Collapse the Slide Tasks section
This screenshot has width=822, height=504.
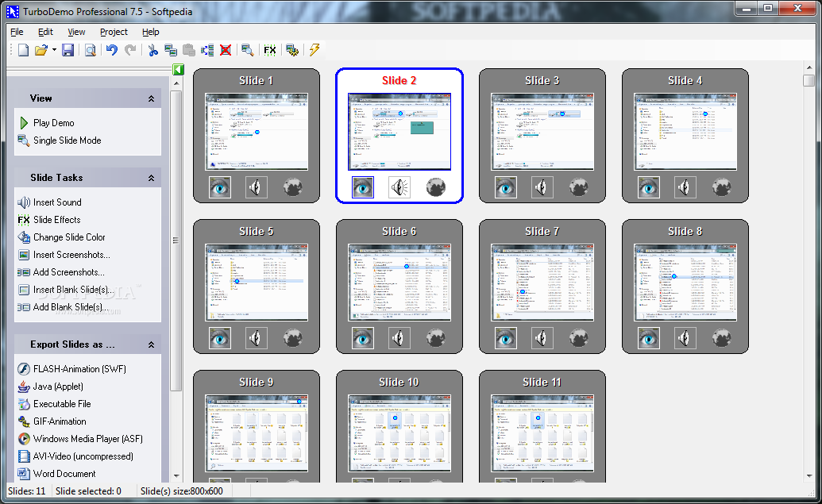coord(151,178)
